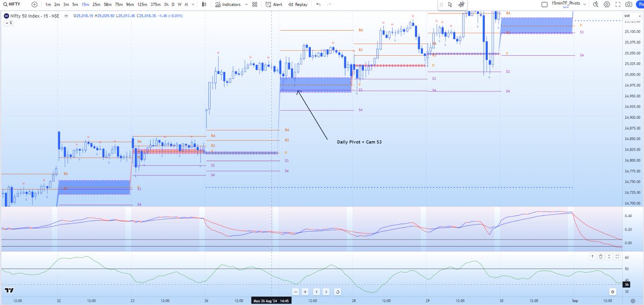Maximize the RSI pane
This screenshot has height=305, width=644.
pyautogui.click(x=616, y=257)
